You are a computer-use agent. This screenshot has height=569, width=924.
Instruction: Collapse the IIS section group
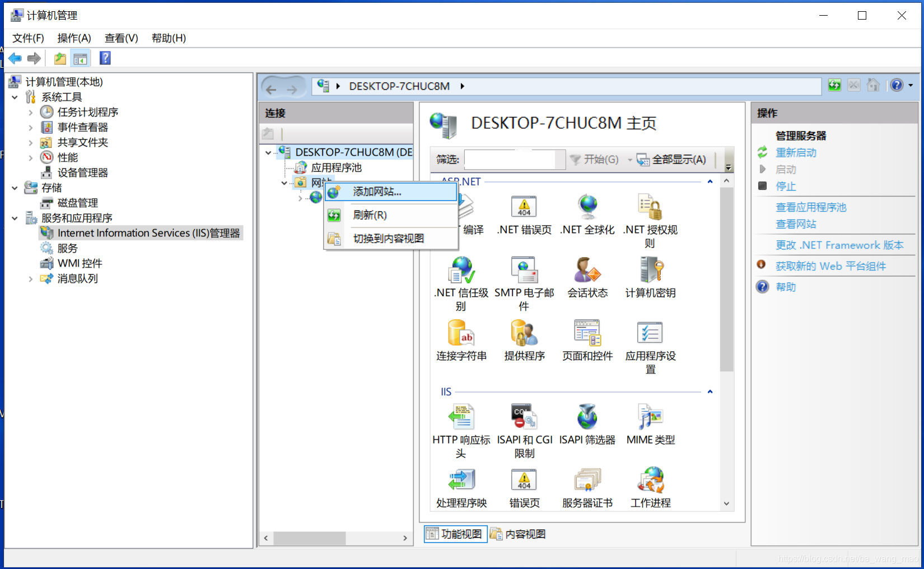tap(710, 391)
